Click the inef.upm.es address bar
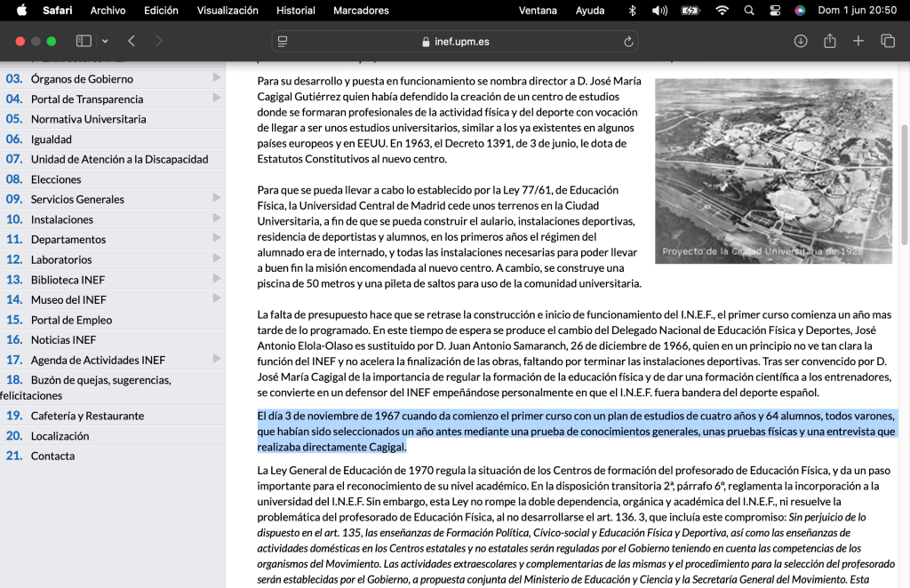 (x=455, y=42)
